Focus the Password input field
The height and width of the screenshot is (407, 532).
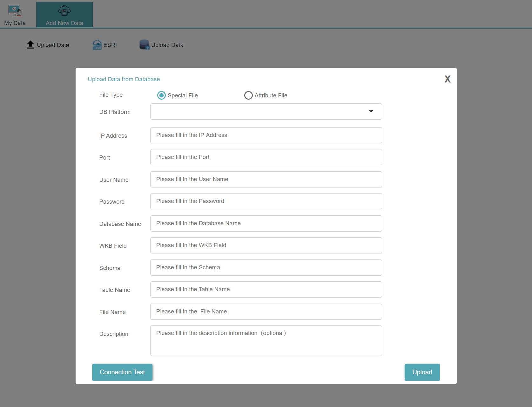266,201
